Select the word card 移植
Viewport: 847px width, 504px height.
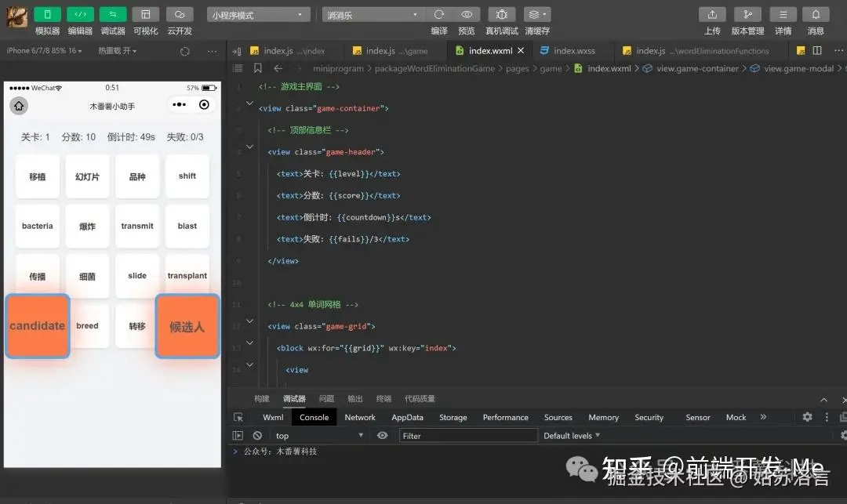point(38,176)
